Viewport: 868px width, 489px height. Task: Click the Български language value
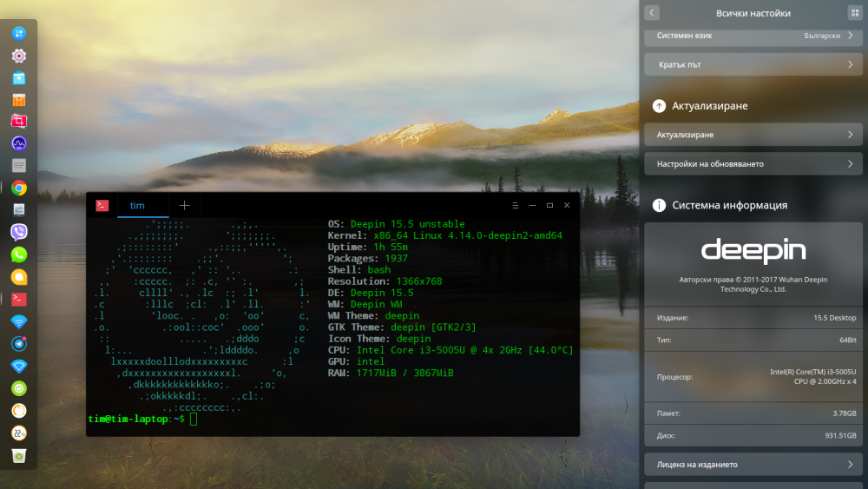point(822,36)
